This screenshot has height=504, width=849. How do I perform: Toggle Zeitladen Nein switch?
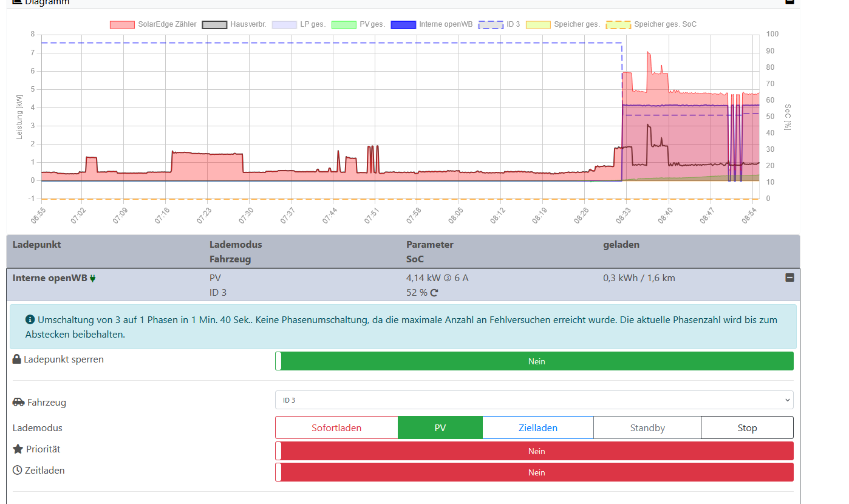click(x=534, y=472)
